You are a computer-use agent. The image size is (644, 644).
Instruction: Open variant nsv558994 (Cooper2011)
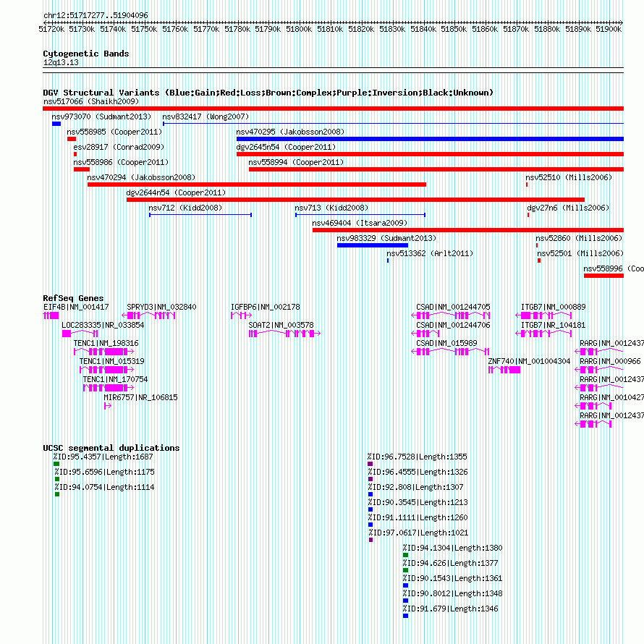click(x=436, y=169)
